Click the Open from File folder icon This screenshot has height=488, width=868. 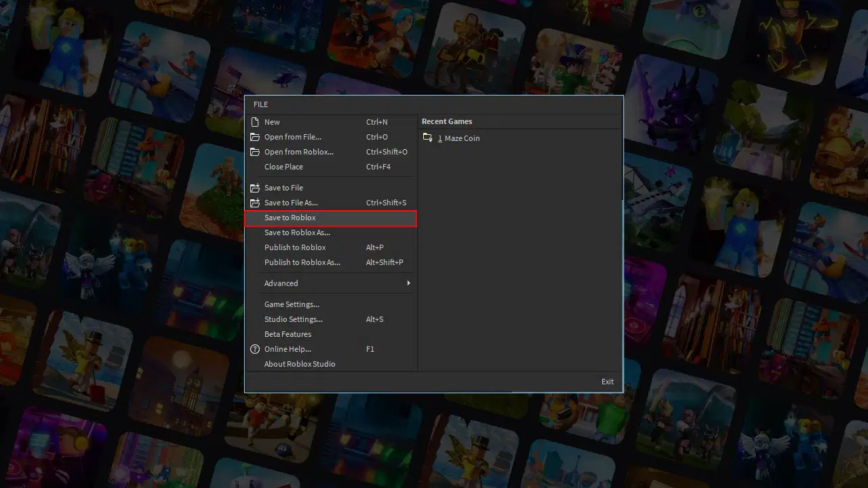click(x=255, y=137)
